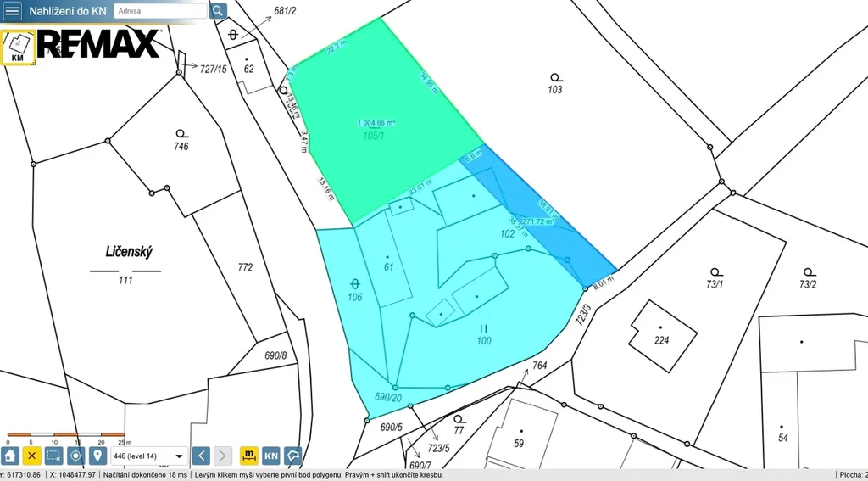Click the yellow X cancel tool
This screenshot has height=481, width=868.
(x=32, y=456)
